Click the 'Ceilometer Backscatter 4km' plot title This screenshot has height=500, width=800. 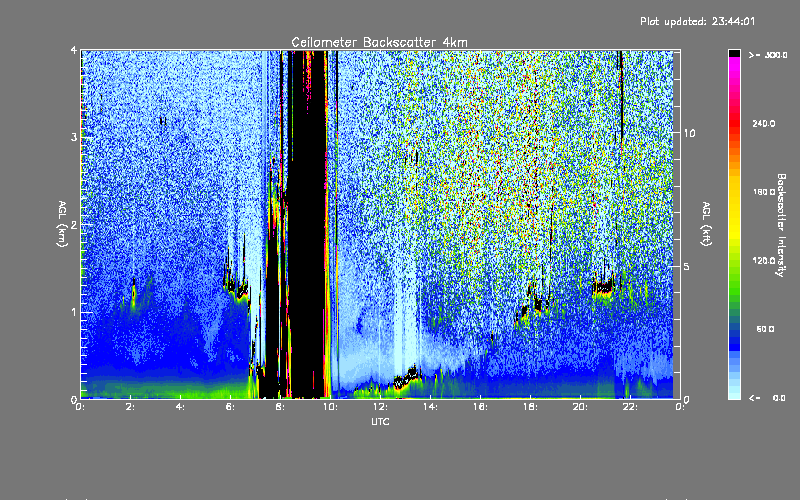point(379,42)
